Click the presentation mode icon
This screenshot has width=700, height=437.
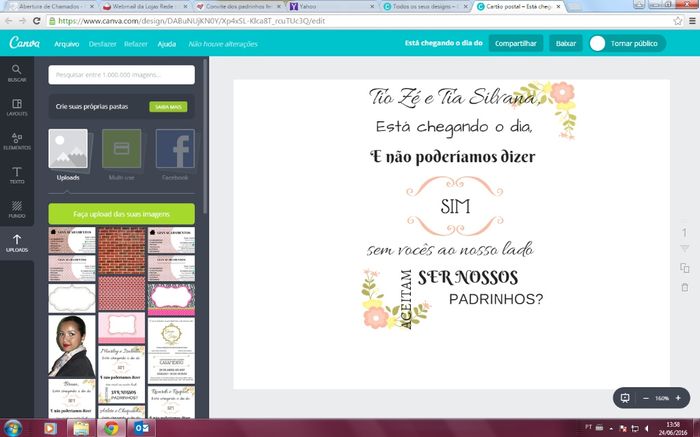pyautogui.click(x=625, y=398)
